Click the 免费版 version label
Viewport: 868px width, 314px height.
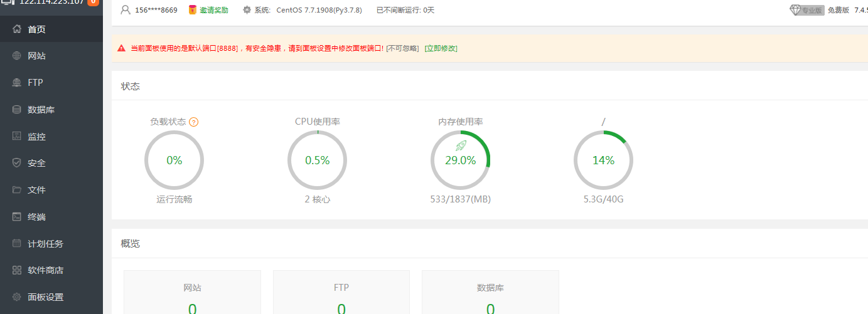click(x=839, y=10)
